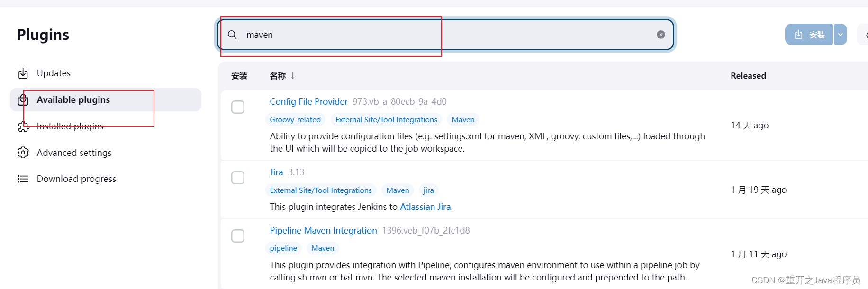Screen dimensions: 868x289
Task: Click the Available plugins bag icon
Action: [23, 100]
